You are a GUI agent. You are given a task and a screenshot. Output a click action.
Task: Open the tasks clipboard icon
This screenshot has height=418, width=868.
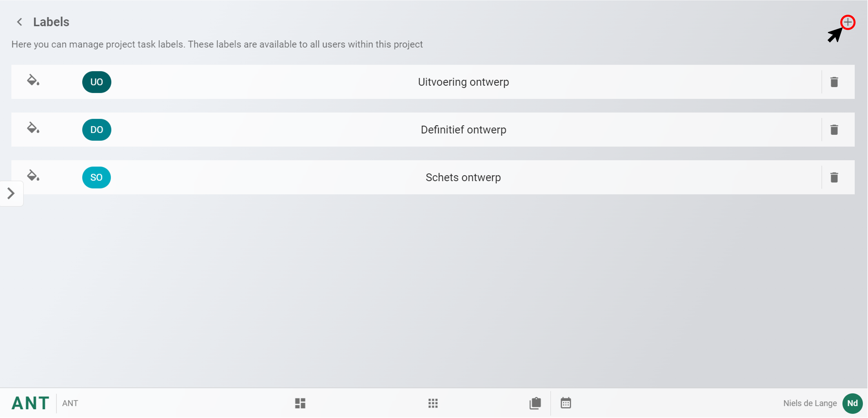tap(535, 403)
